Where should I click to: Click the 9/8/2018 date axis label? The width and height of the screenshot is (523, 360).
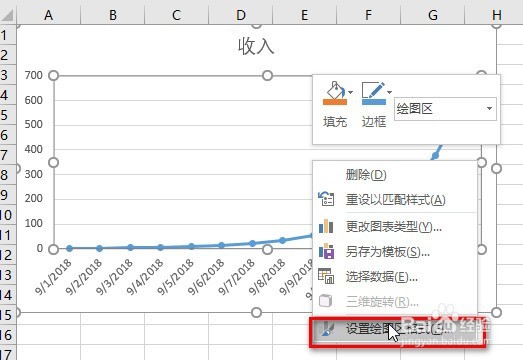pyautogui.click(x=267, y=277)
